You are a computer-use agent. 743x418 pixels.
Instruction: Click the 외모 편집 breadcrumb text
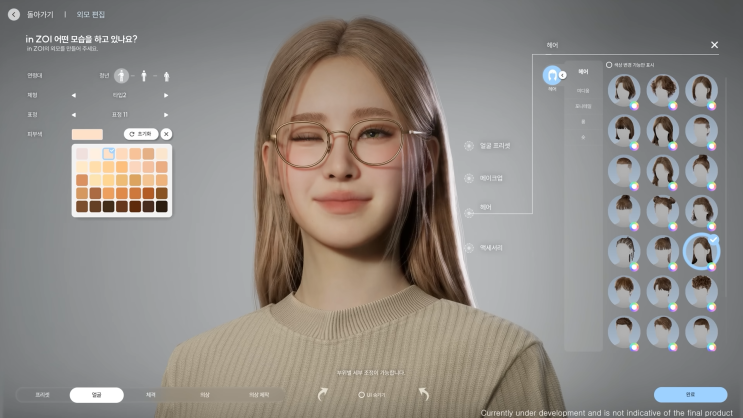[x=91, y=15]
